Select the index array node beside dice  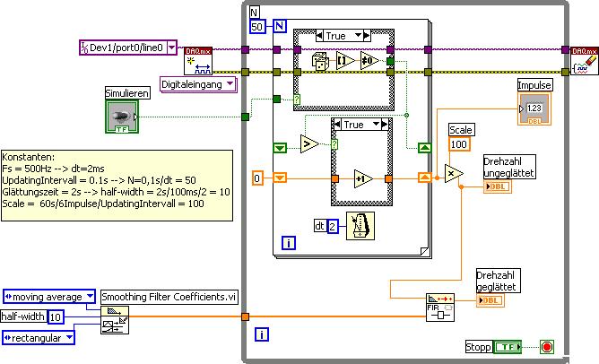tap(345, 60)
